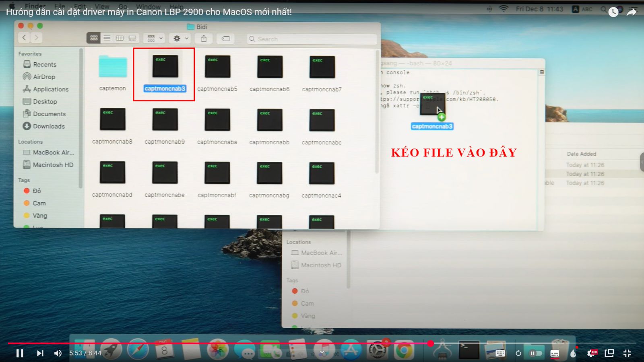Switch Finder to column view
Image resolution: width=644 pixels, height=362 pixels.
pyautogui.click(x=120, y=38)
